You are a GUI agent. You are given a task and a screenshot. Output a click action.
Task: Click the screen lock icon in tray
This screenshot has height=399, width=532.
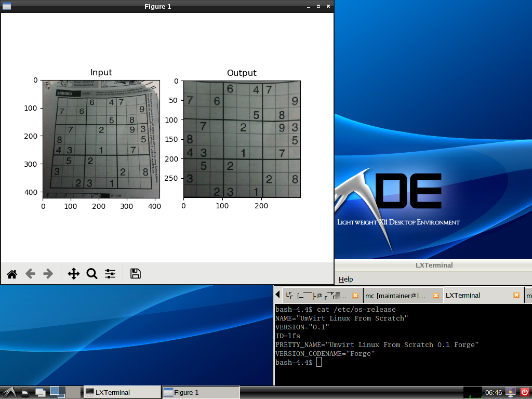511,392
